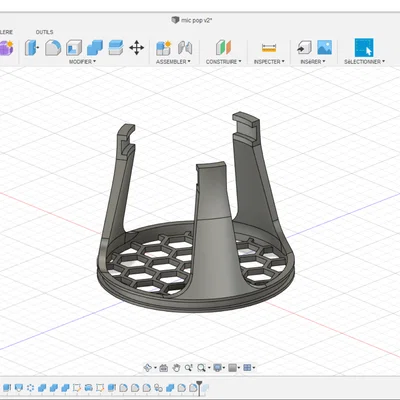This screenshot has height=400, width=400.
Task: Select the Press Pull tool icon
Action: pos(32,48)
